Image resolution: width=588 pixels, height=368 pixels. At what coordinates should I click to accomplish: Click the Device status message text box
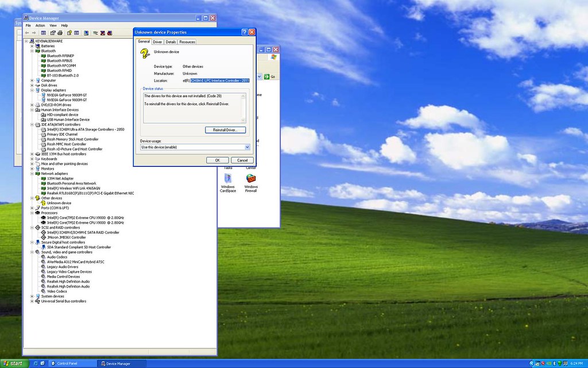point(194,108)
